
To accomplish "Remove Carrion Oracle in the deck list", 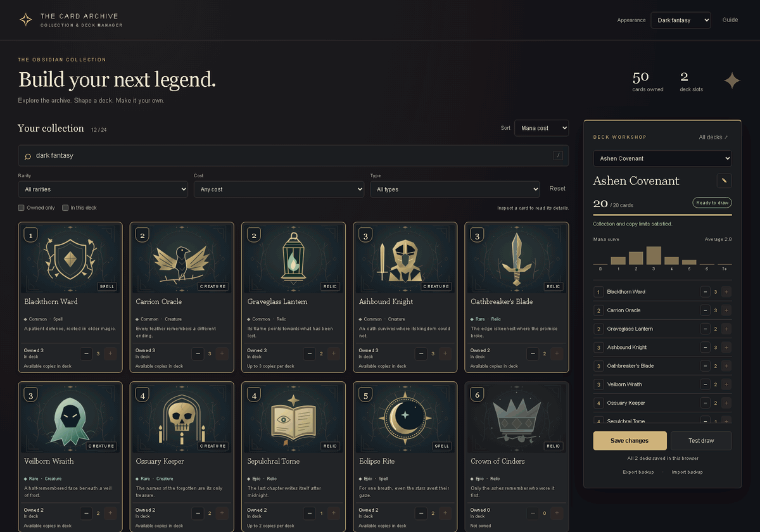I will pos(705,310).
